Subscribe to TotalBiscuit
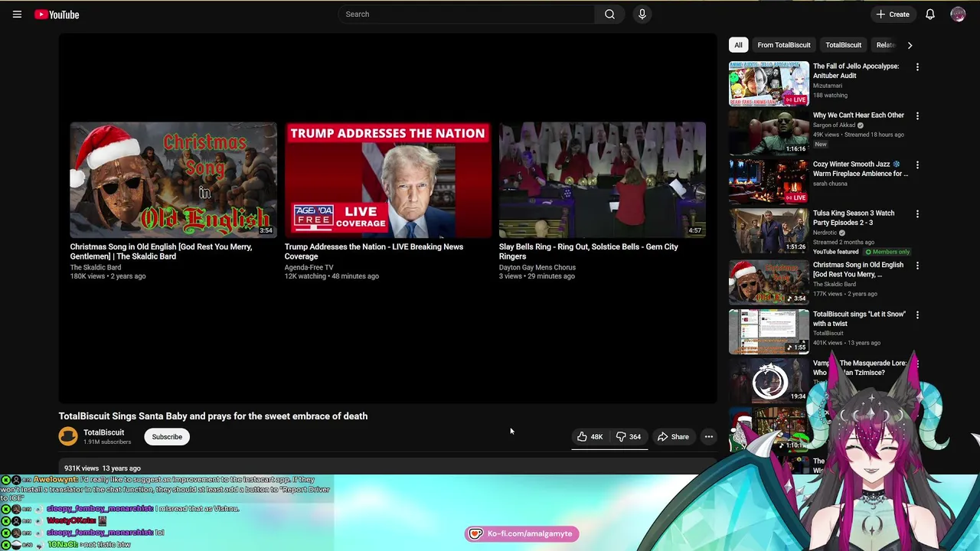 pyautogui.click(x=167, y=437)
